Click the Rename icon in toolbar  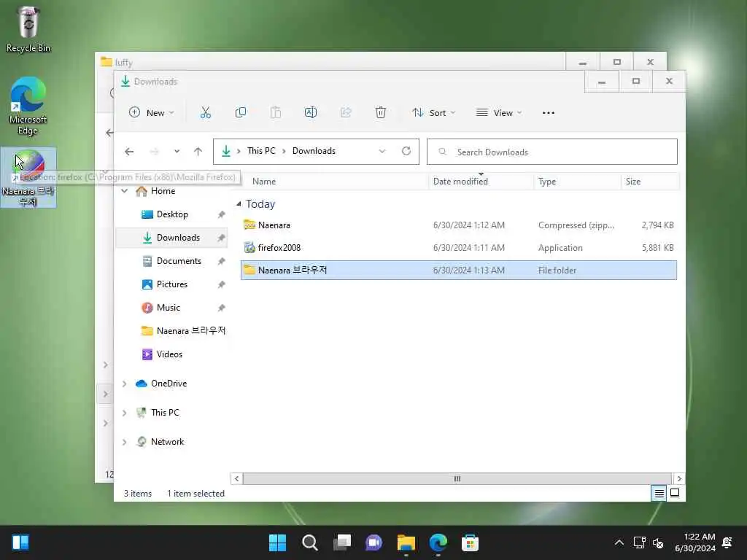pyautogui.click(x=311, y=113)
